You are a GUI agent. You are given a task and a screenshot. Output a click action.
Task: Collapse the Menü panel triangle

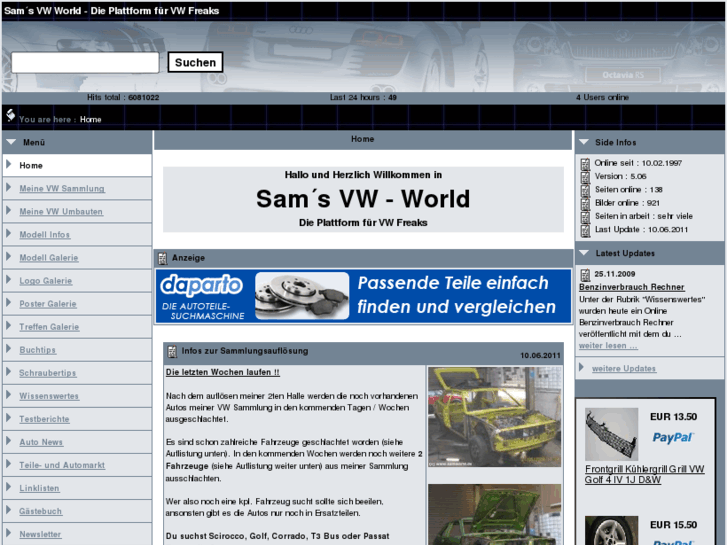pyautogui.click(x=11, y=142)
